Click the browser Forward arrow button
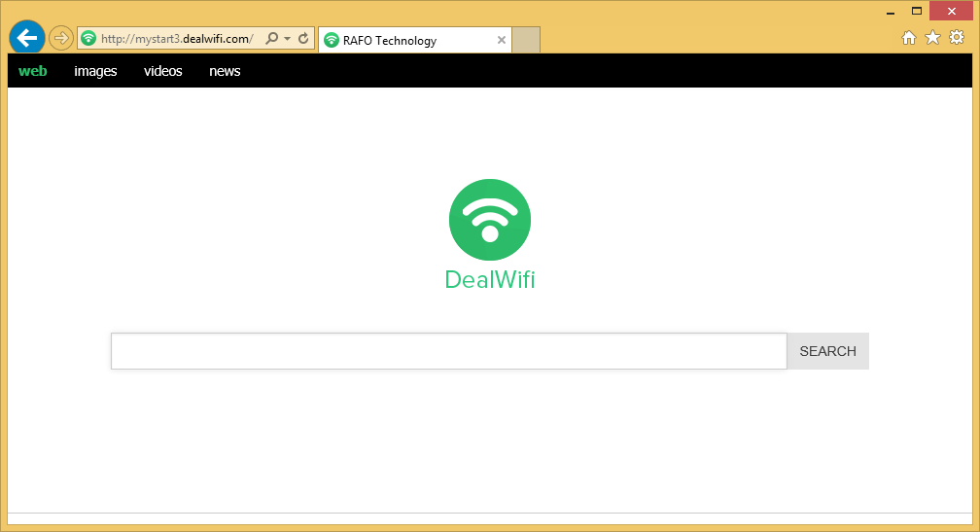 click(x=60, y=39)
